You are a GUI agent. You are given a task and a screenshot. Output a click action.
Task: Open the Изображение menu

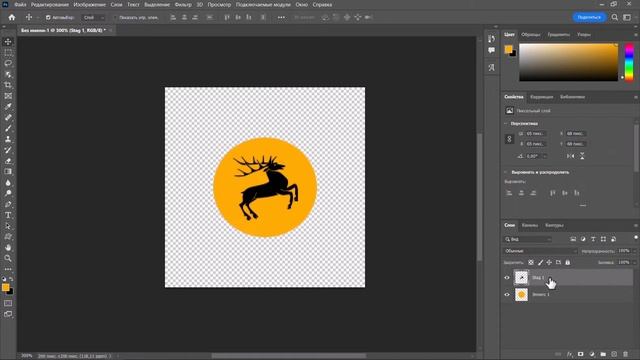point(89,4)
